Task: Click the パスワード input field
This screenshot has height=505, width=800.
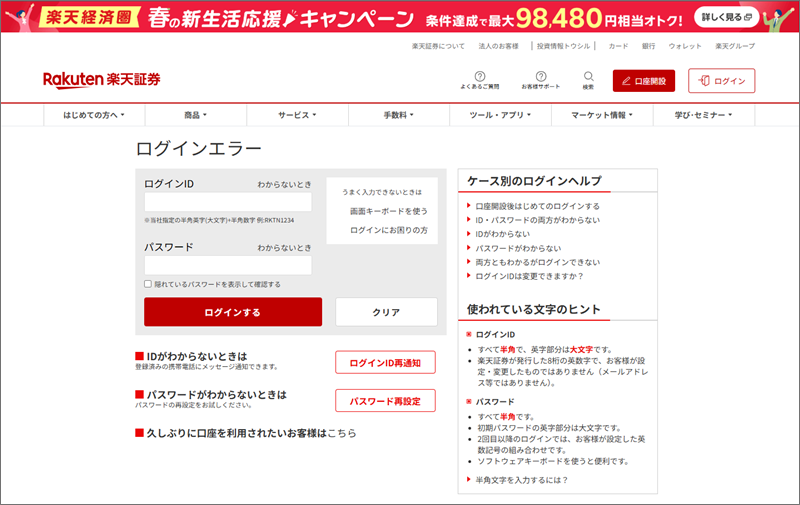Action: click(228, 265)
